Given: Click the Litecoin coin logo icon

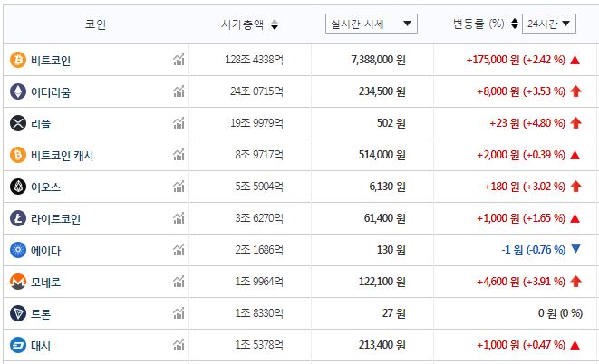Looking at the screenshot, I should [17, 218].
